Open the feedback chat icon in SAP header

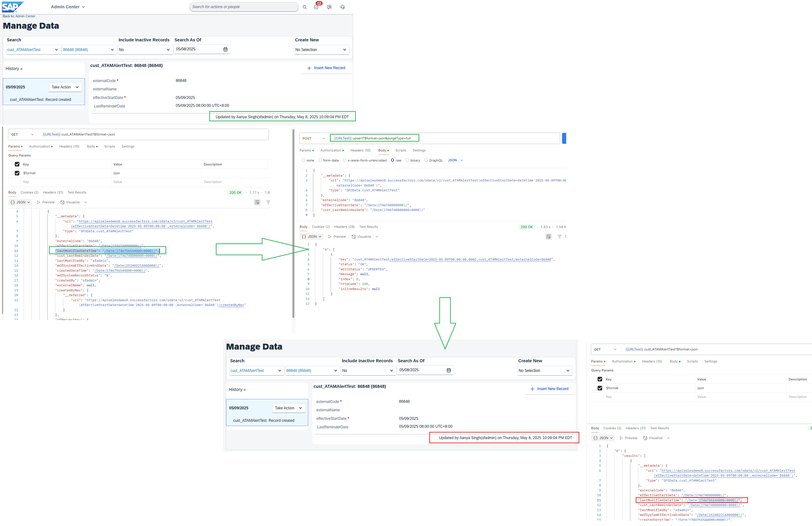pyautogui.click(x=329, y=7)
